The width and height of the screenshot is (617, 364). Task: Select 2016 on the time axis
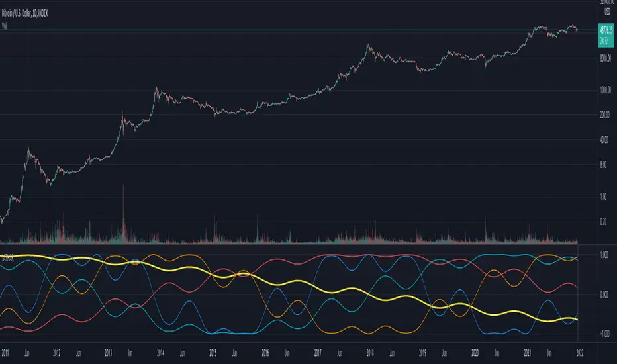(x=264, y=353)
